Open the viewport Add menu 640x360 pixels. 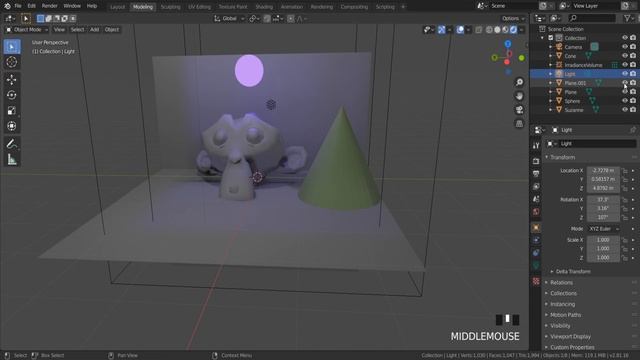coord(94,30)
